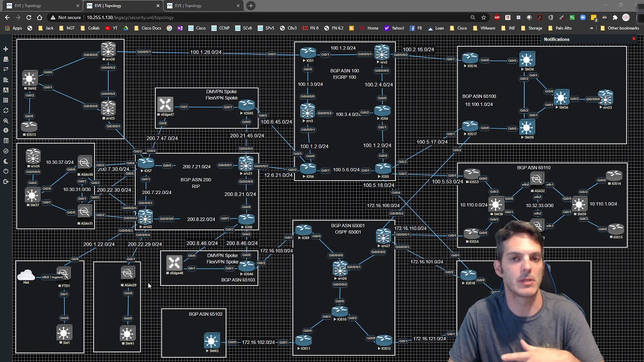
Task: Open the Text objects sidebar icon
Action: 6,90
